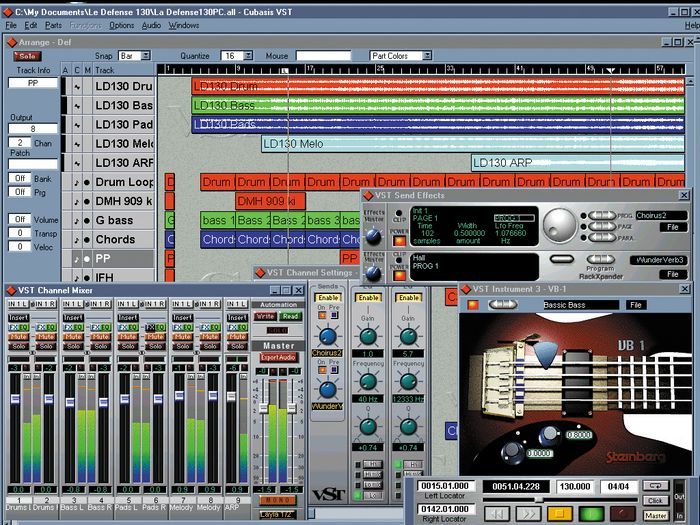The width and height of the screenshot is (700, 525).
Task: Toggle the Solo button in the Arrange window toolbar
Action: pyautogui.click(x=28, y=56)
